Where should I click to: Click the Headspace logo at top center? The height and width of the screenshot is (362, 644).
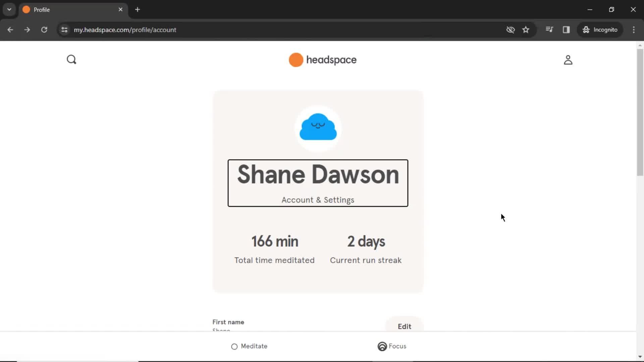point(322,60)
